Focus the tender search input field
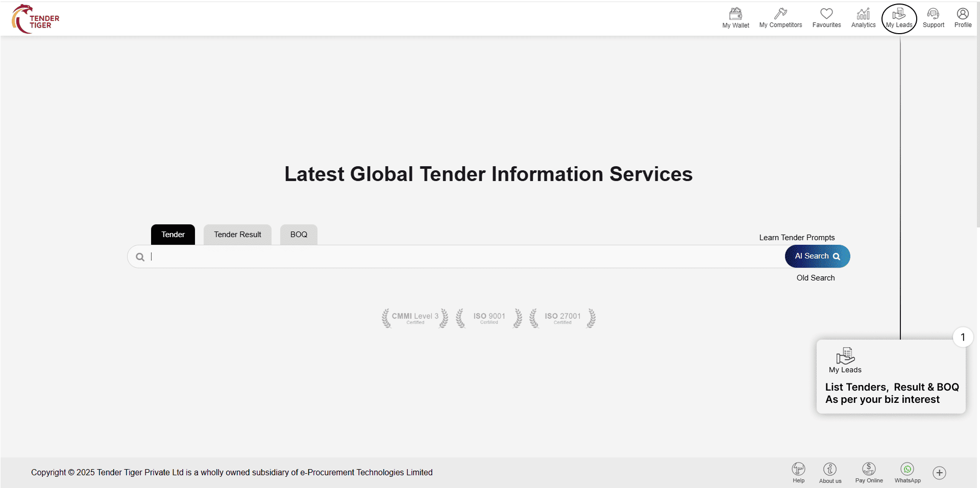 (459, 256)
